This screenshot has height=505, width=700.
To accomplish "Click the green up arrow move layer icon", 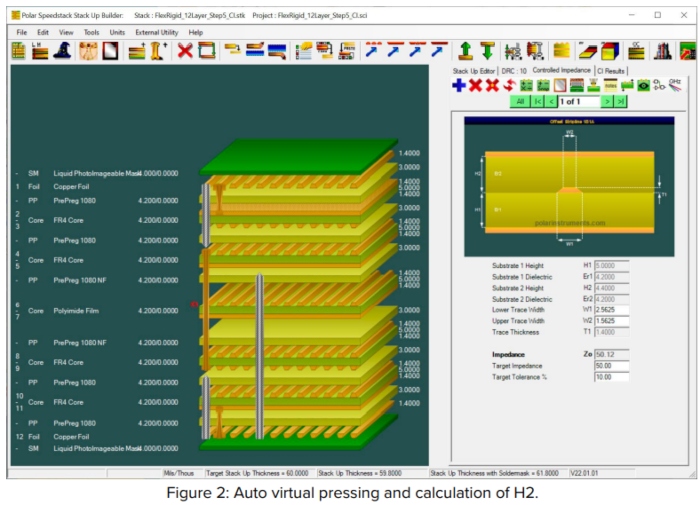I will [466, 50].
